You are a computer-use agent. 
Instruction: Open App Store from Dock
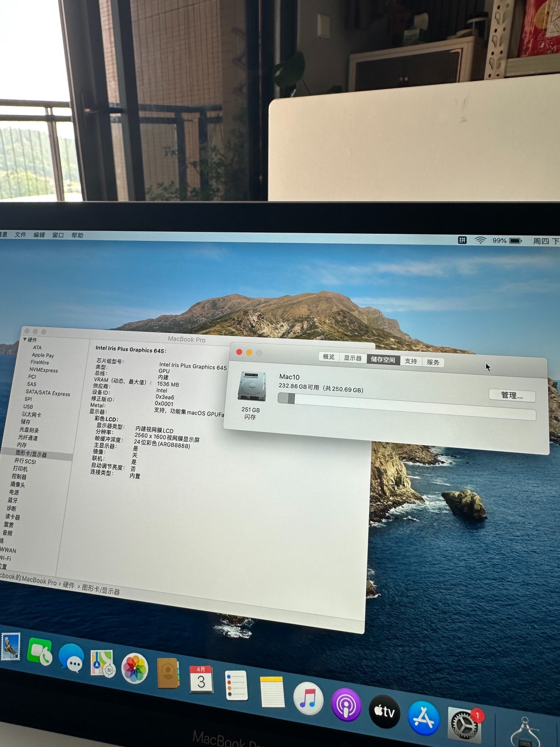tap(423, 718)
